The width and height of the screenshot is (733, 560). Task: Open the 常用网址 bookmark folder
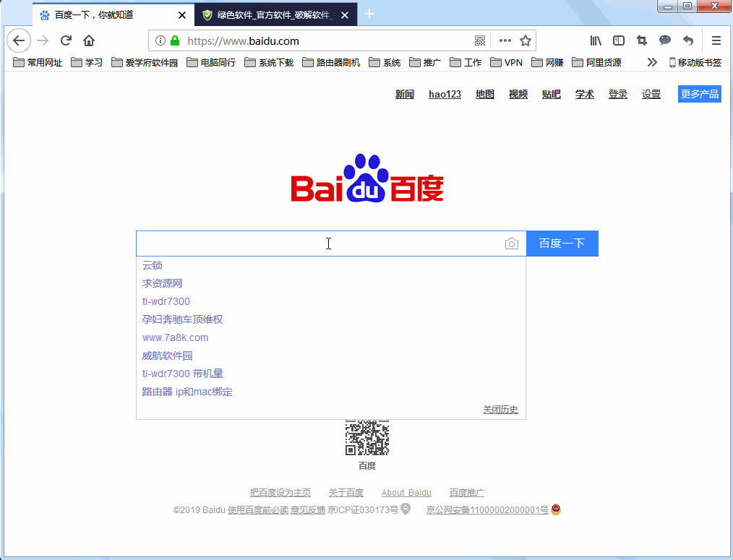[x=38, y=62]
